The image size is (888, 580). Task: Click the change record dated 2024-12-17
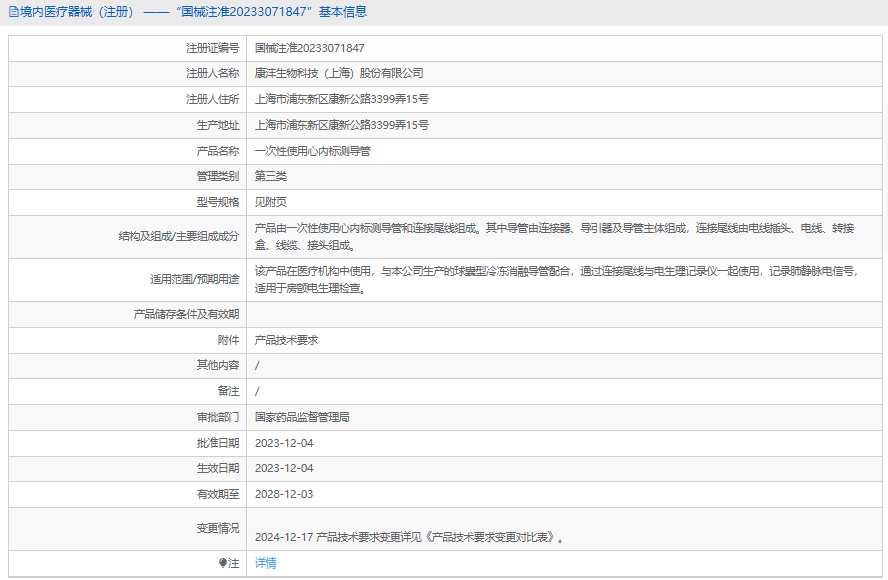[x=409, y=538]
